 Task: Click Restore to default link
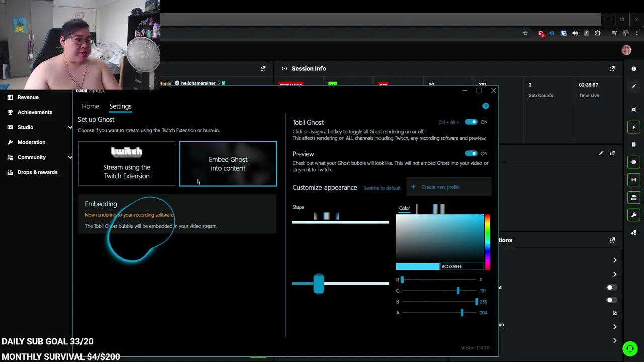[x=382, y=188]
